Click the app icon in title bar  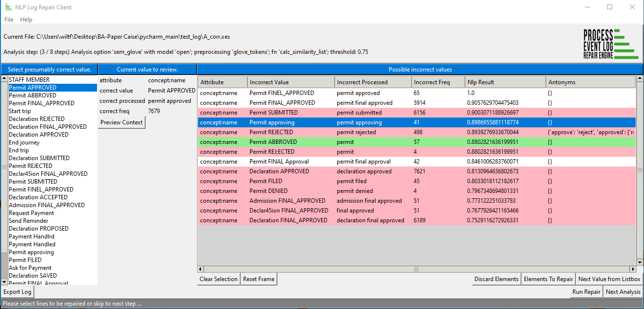click(8, 7)
